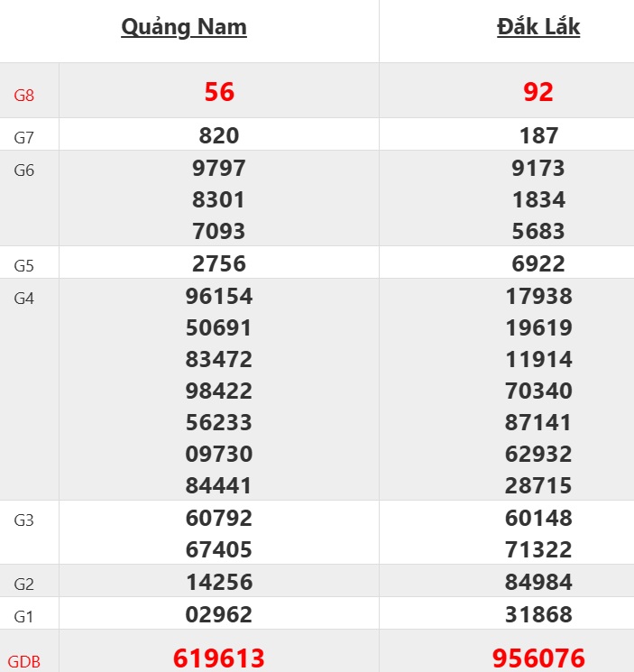Screen dimensions: 634x672
Task: Click the G7 prize row label
Action: (23, 137)
